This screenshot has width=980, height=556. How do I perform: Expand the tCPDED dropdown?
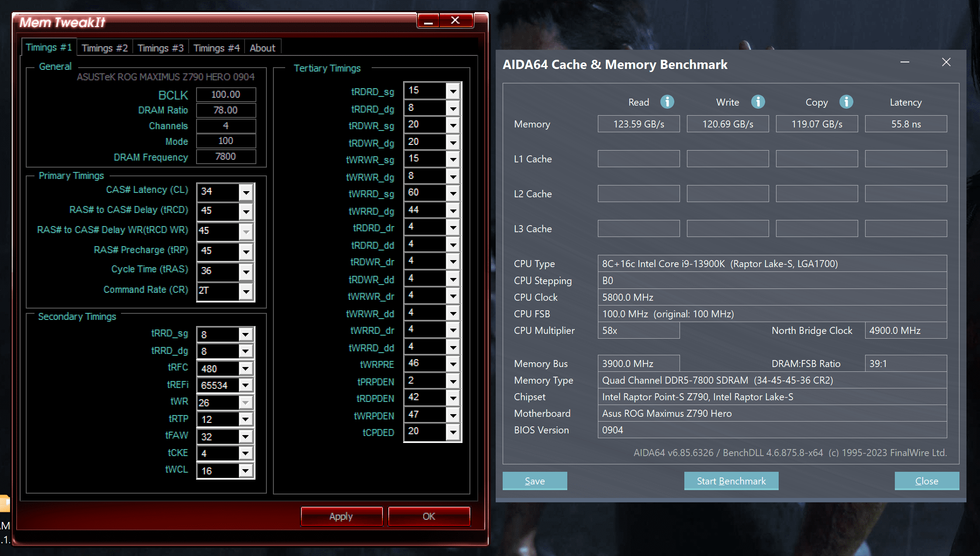click(453, 432)
